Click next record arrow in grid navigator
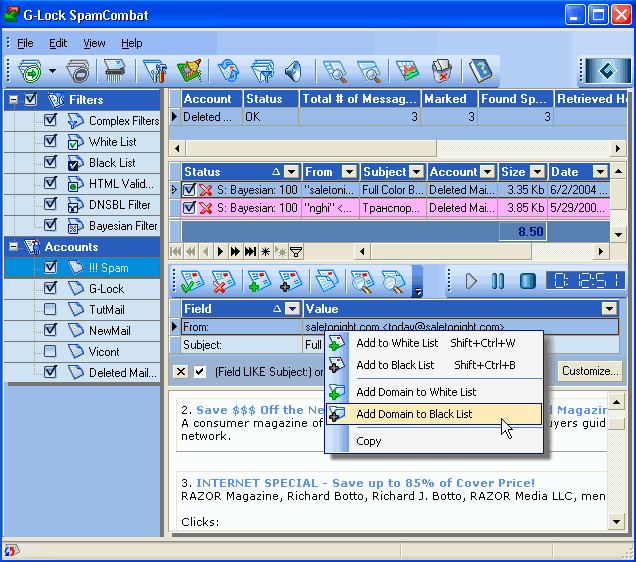 click(x=220, y=252)
